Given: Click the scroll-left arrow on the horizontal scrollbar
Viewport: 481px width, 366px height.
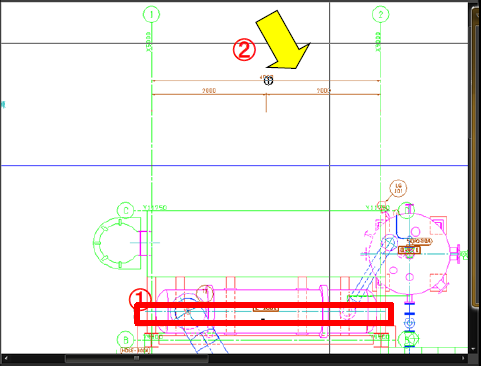Looking at the screenshot, I should pos(6,359).
